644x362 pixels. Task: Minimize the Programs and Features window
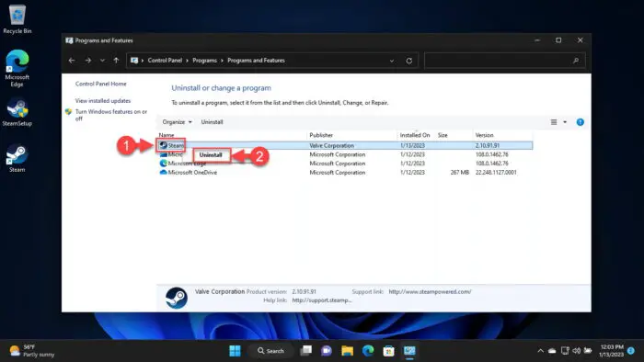(x=537, y=40)
